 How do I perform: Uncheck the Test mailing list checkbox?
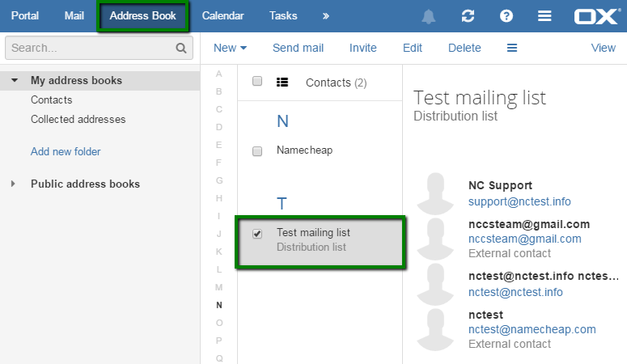257,234
